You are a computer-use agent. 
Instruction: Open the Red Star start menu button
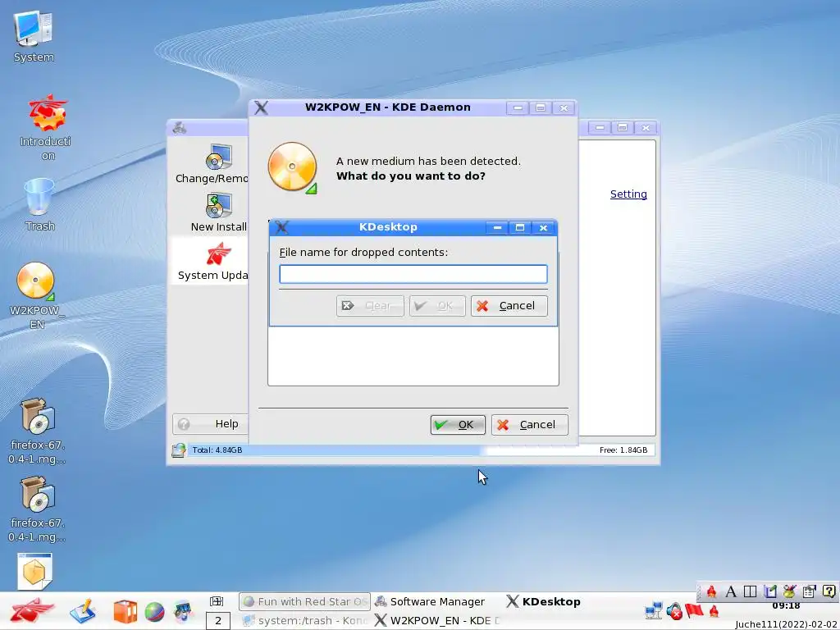[x=32, y=610]
